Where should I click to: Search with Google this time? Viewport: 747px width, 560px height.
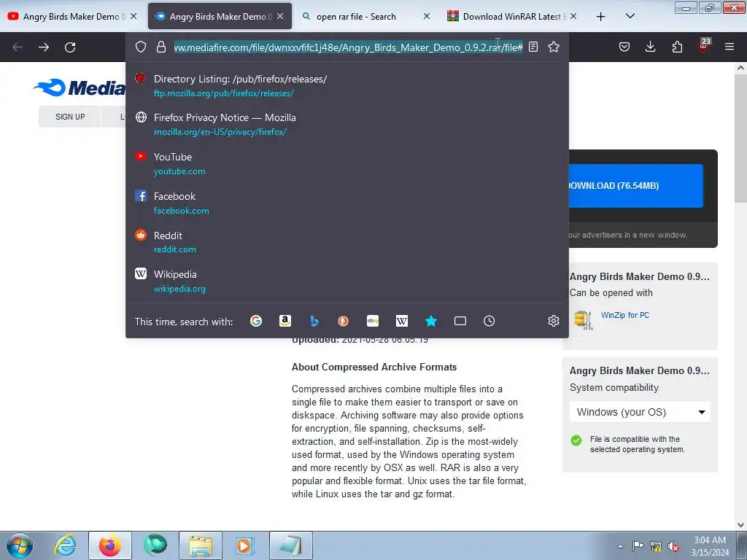(x=256, y=321)
